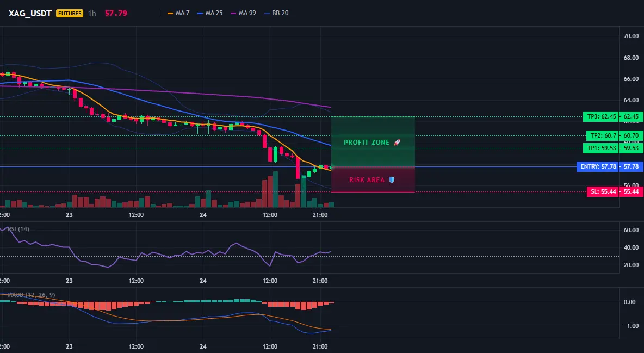The image size is (644, 353).
Task: Click the 64.00 price axis value
Action: [x=631, y=100]
